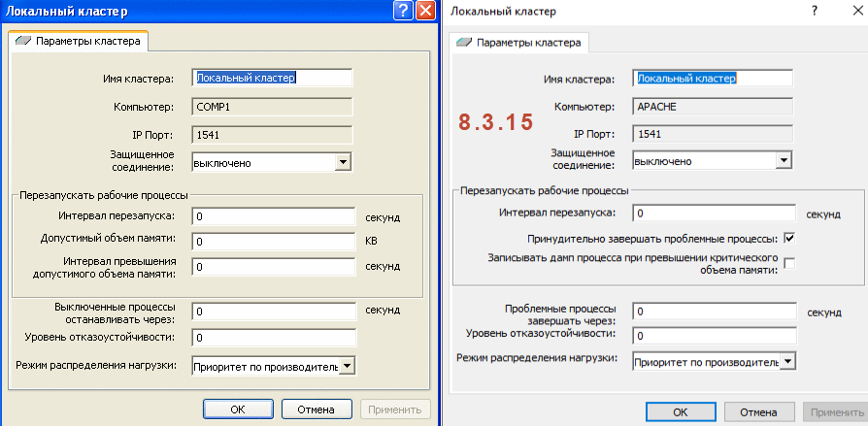Expand 'Режим распределения нагрузки' list in the APACHE dialog
868x426 pixels.
[787, 361]
